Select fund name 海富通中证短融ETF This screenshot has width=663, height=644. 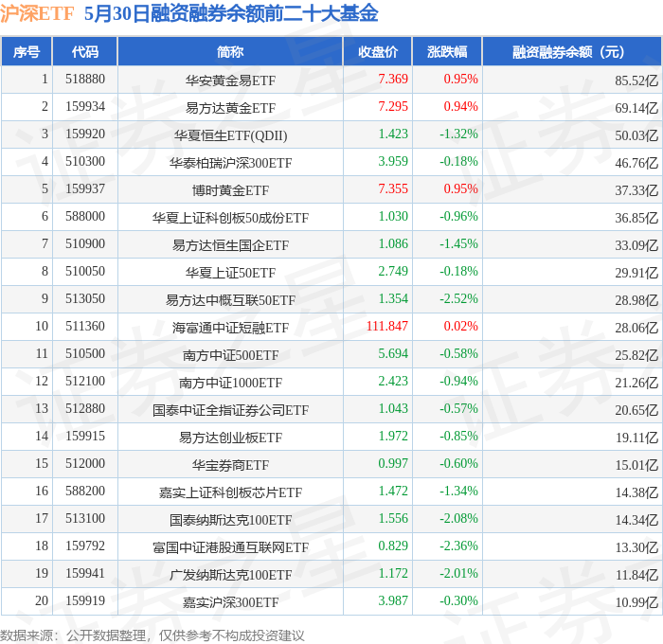click(x=230, y=328)
